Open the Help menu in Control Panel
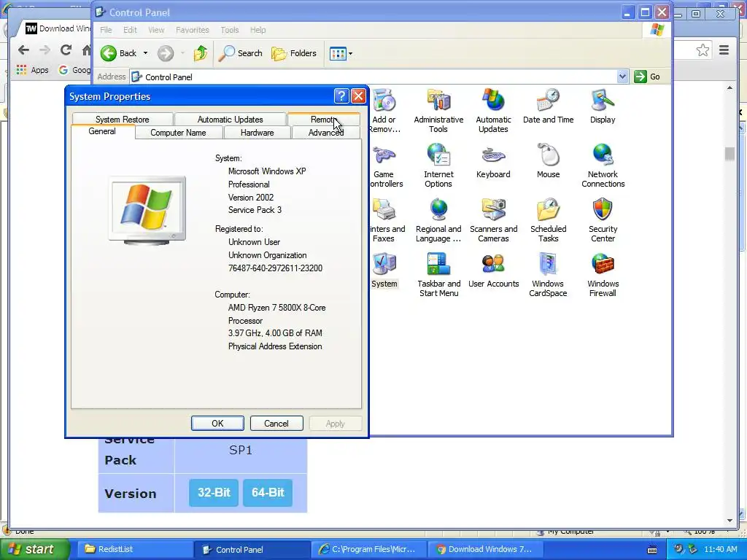Viewport: 747px width, 560px height. click(258, 30)
